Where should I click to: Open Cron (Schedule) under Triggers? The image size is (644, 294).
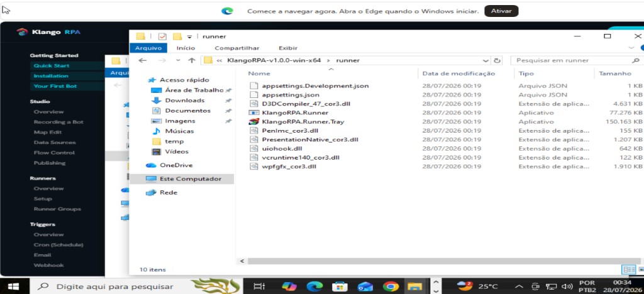point(58,245)
